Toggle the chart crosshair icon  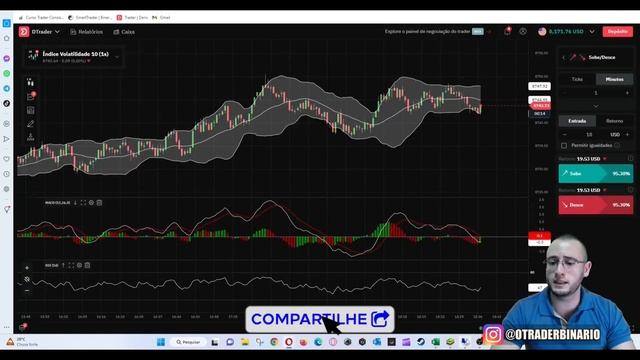(27, 279)
